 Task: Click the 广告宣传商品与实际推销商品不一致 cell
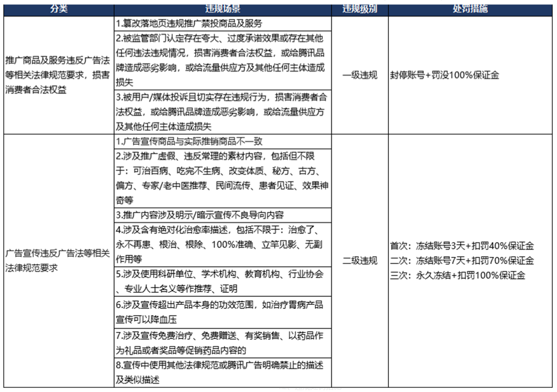click(x=223, y=141)
